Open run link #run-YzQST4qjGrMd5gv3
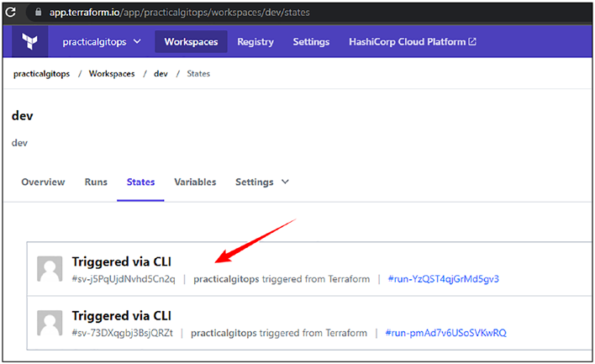The width and height of the screenshot is (595, 364). [443, 279]
